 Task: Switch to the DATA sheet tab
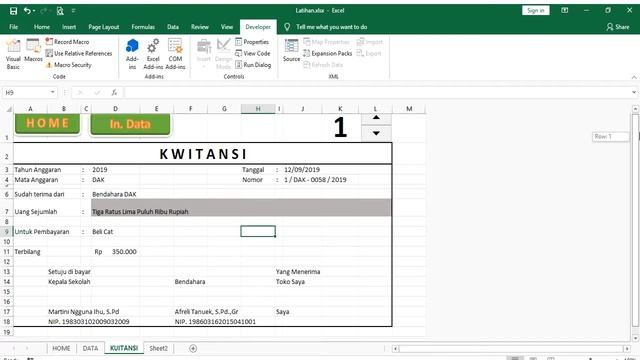pyautogui.click(x=90, y=348)
